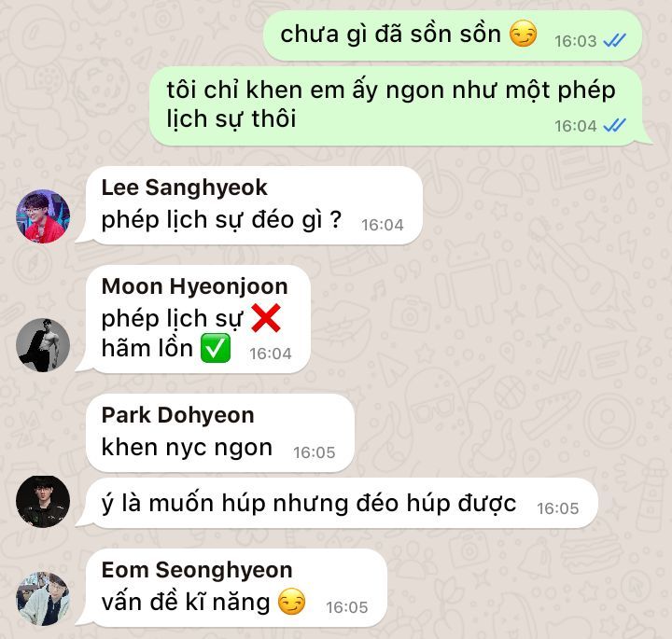
Task: Open Moon Hyeonjoon's profile avatar
Action: (x=43, y=345)
